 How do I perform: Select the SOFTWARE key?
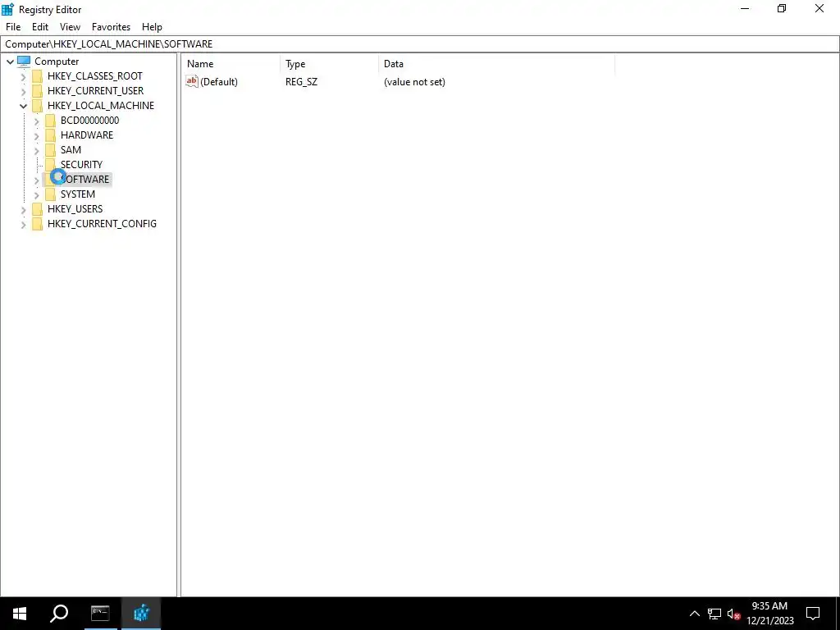pos(85,180)
